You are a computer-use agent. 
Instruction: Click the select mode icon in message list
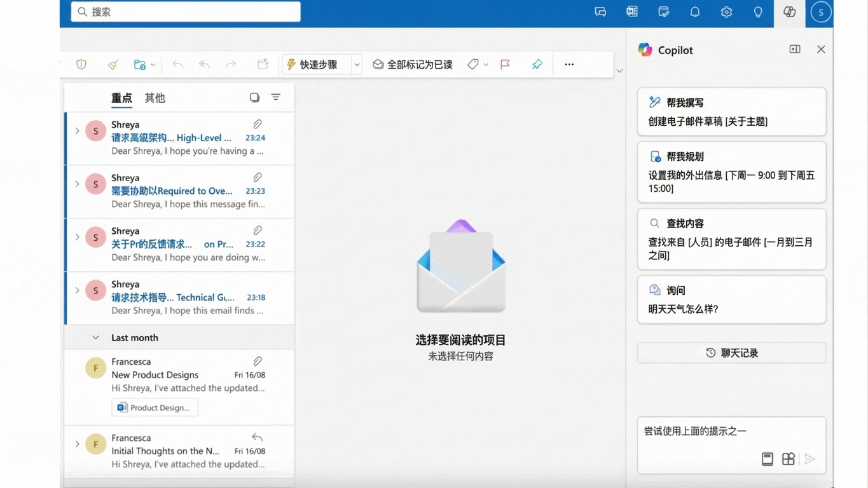pos(254,97)
